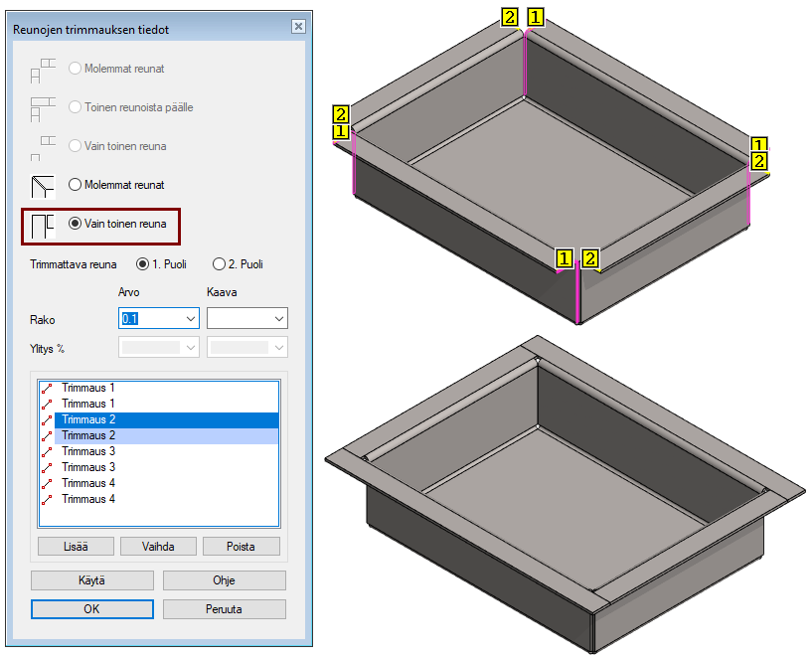Choose 1. Puoli as trimmed edge

pyautogui.click(x=142, y=264)
